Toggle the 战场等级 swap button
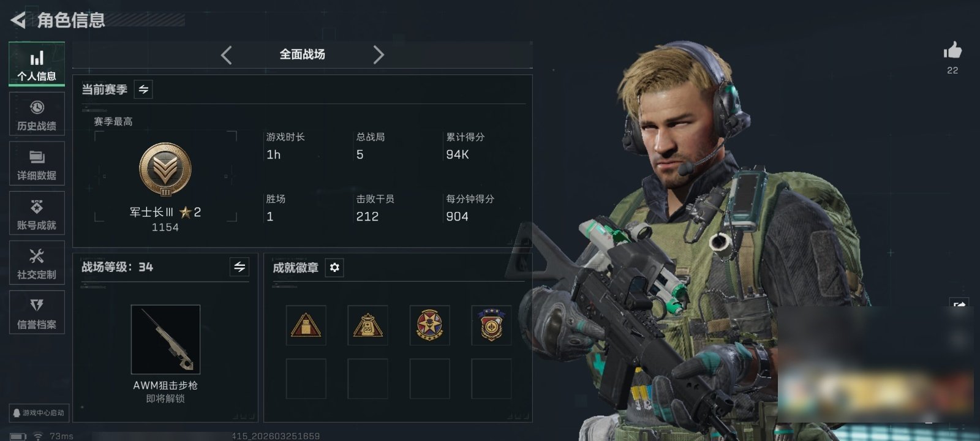 click(239, 267)
